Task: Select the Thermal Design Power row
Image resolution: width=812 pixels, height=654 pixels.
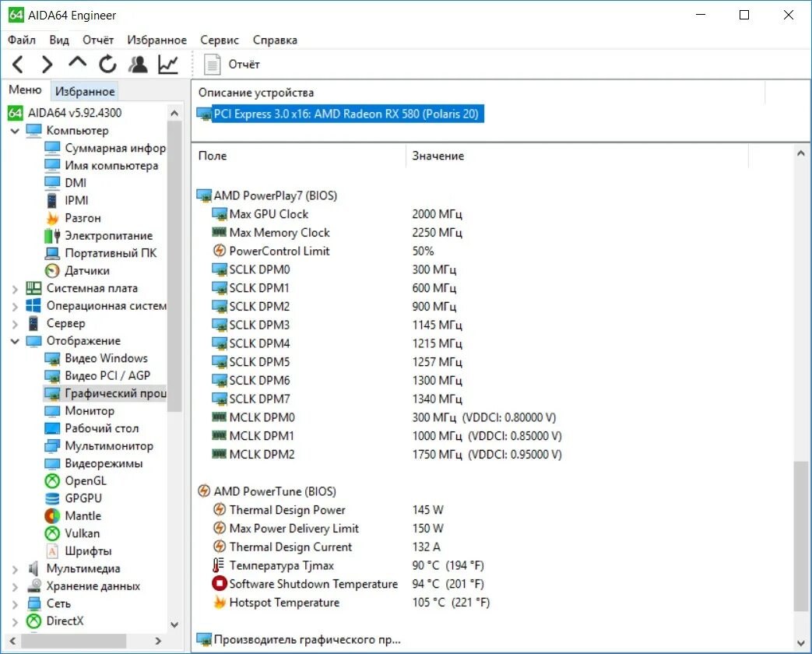Action: click(x=328, y=509)
